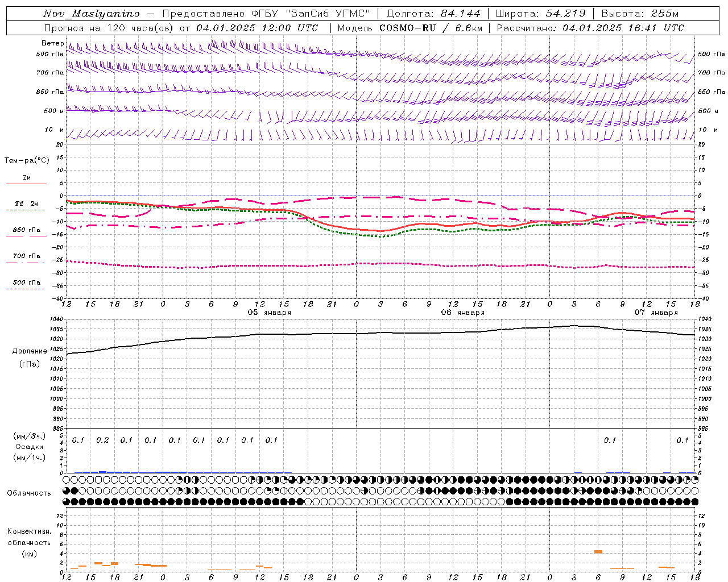The width and height of the screenshot is (728, 582).
Task: Click the station name Nov_Maslyanino in the header
Action: [x=92, y=14]
